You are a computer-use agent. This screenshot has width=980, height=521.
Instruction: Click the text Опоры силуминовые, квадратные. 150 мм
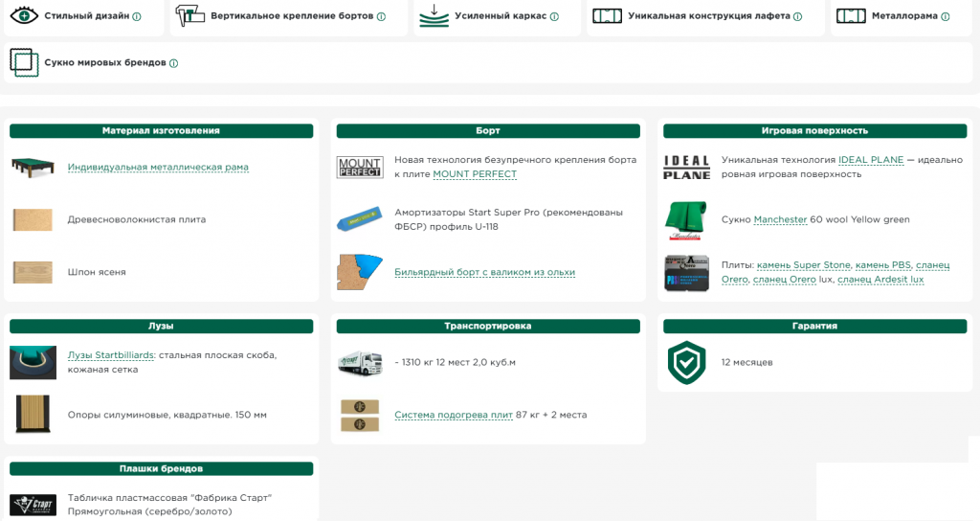[167, 415]
